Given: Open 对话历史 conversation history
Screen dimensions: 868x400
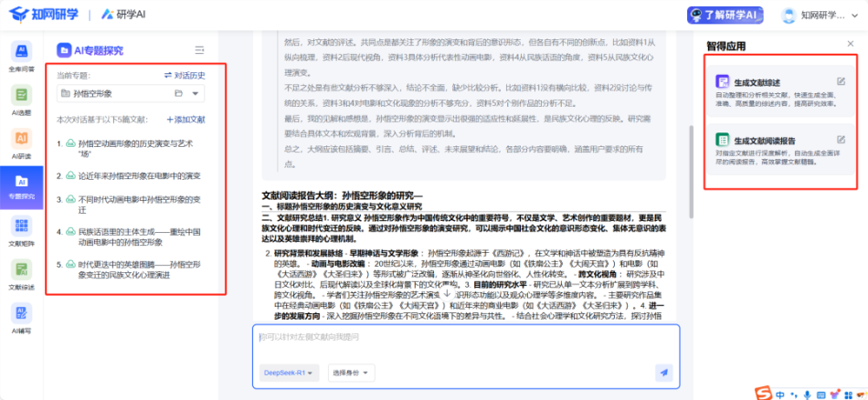Looking at the screenshot, I should point(185,75).
